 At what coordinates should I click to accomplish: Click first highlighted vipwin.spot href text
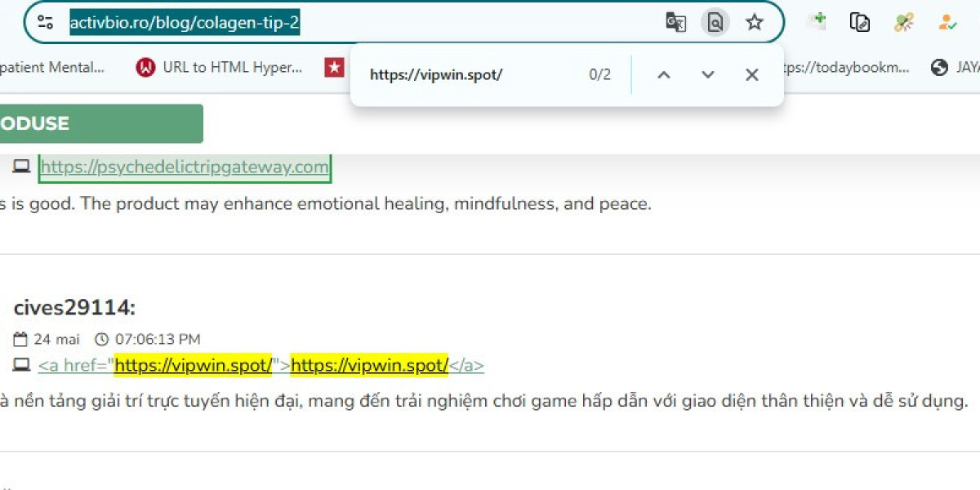point(193,365)
